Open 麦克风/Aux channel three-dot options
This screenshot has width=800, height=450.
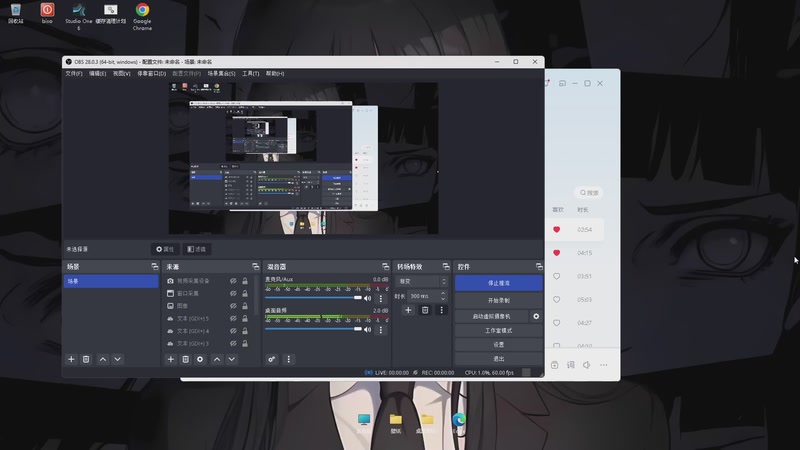point(381,298)
